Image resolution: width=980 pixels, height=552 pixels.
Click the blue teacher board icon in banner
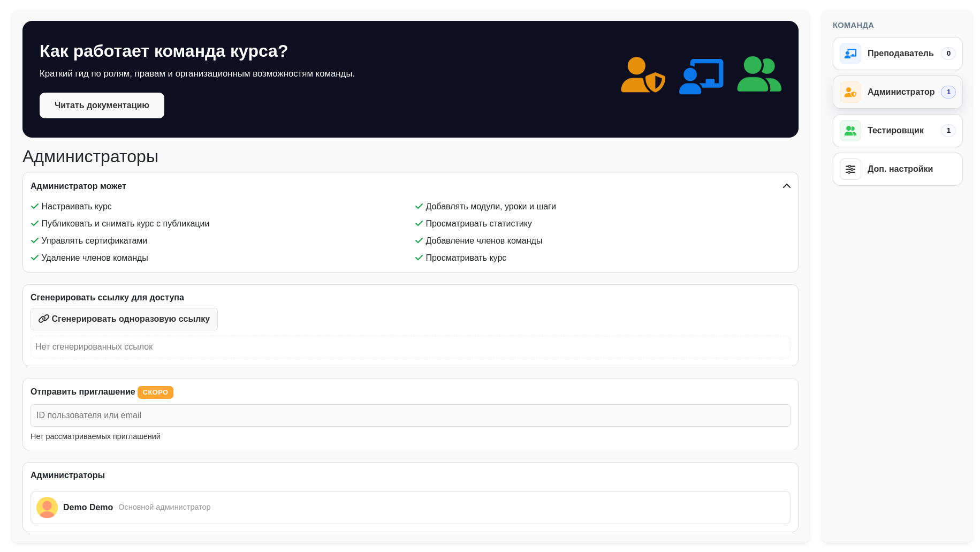pos(701,76)
